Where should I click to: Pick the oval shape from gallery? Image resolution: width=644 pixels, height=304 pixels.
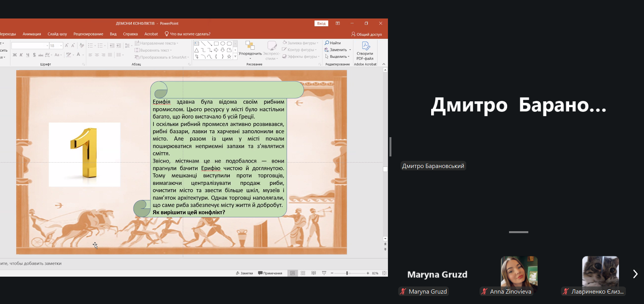(x=223, y=44)
